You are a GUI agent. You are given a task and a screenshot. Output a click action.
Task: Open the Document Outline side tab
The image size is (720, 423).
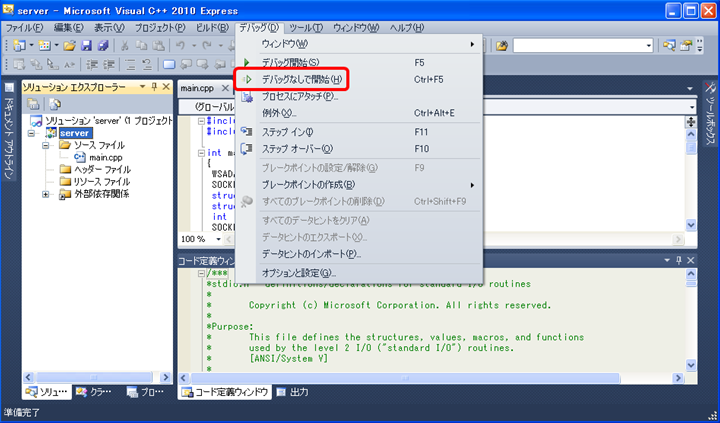pos(9,131)
